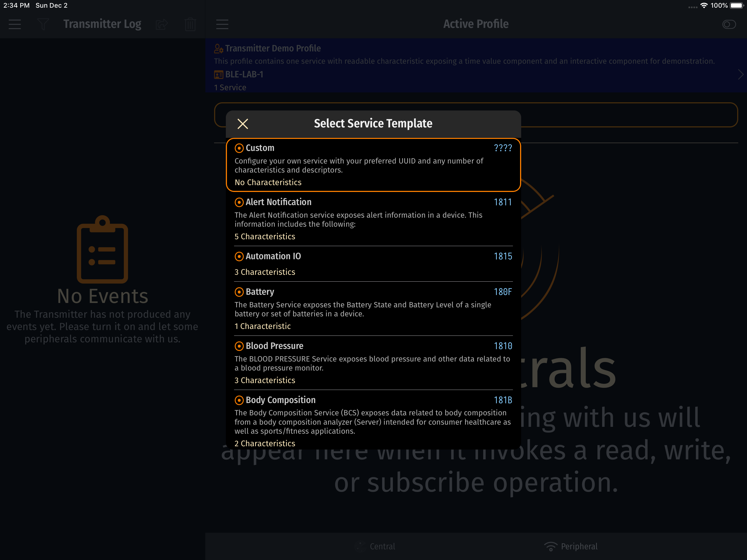Viewport: 747px width, 560px height.
Task: Choose the Body Composition service
Action: point(280,400)
